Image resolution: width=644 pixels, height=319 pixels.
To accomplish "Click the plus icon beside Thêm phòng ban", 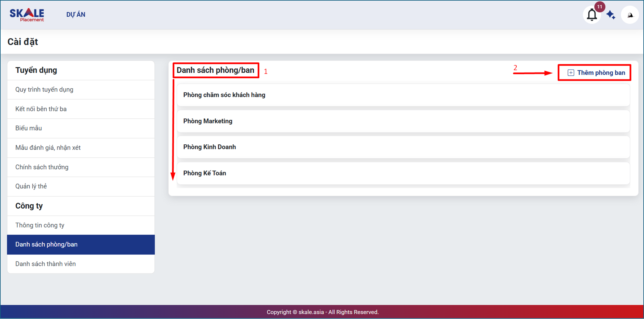I will point(571,73).
